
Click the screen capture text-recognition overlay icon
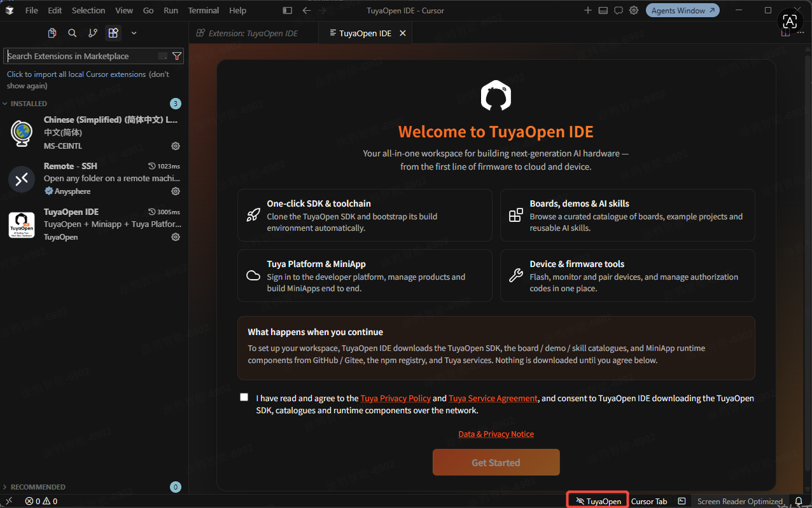(x=790, y=22)
